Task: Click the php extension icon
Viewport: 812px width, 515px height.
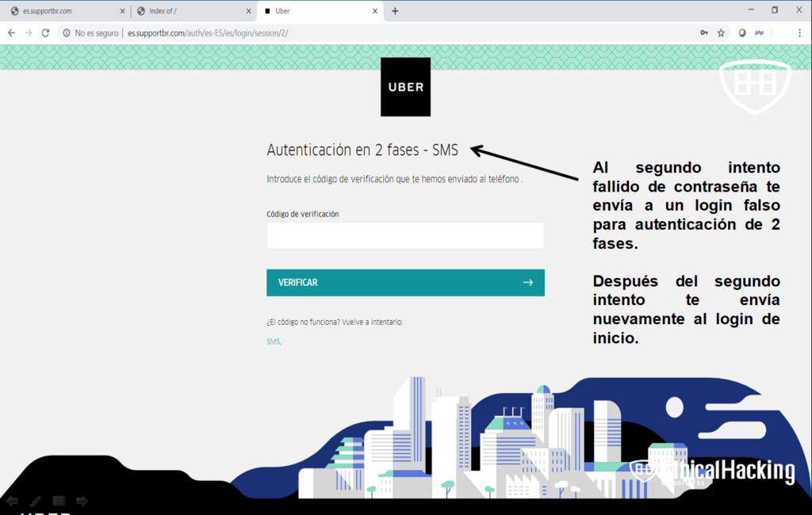Action: pos(759,33)
